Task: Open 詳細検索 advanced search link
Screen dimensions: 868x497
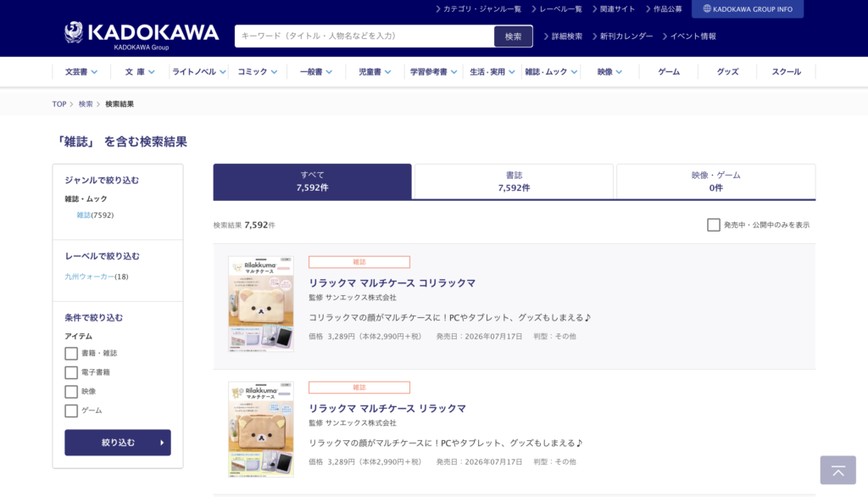Action: pos(566,36)
